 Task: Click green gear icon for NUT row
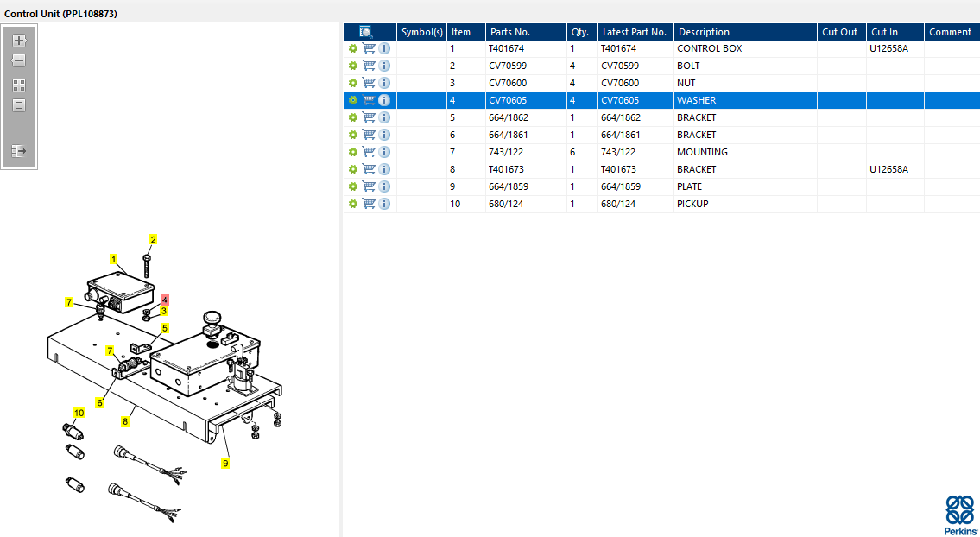[x=352, y=83]
